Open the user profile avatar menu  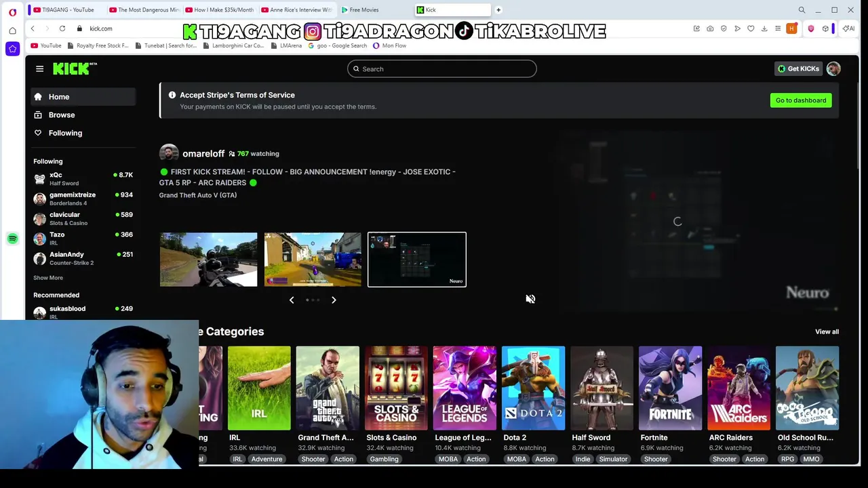point(833,68)
